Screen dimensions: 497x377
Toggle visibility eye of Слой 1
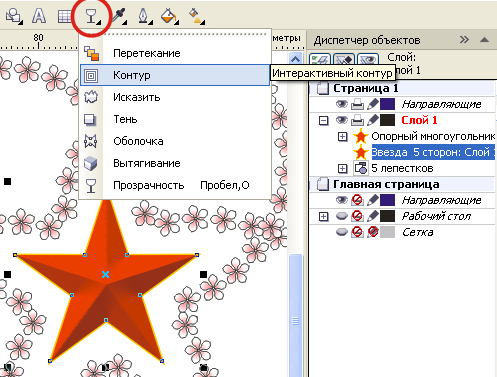342,120
